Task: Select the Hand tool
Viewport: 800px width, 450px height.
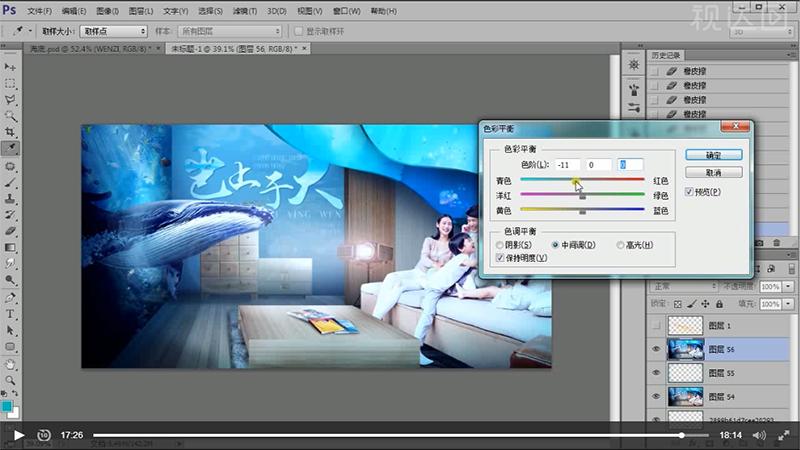Action: [10, 364]
